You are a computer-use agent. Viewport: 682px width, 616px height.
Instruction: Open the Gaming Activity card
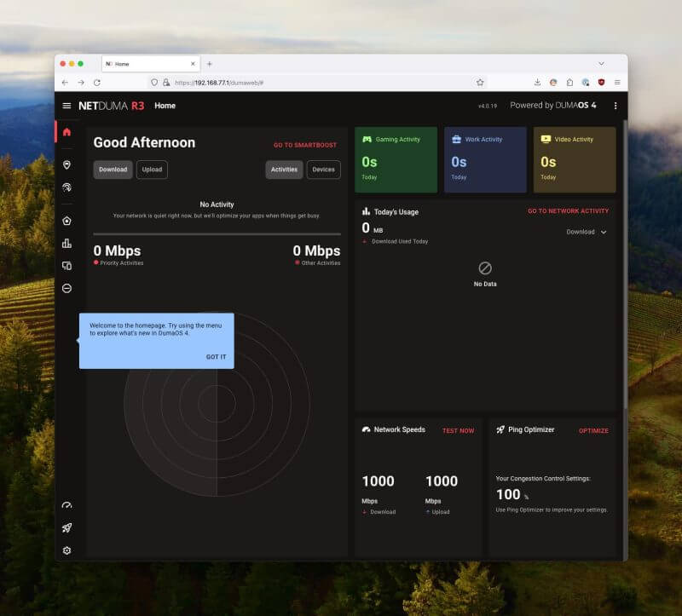pos(396,159)
